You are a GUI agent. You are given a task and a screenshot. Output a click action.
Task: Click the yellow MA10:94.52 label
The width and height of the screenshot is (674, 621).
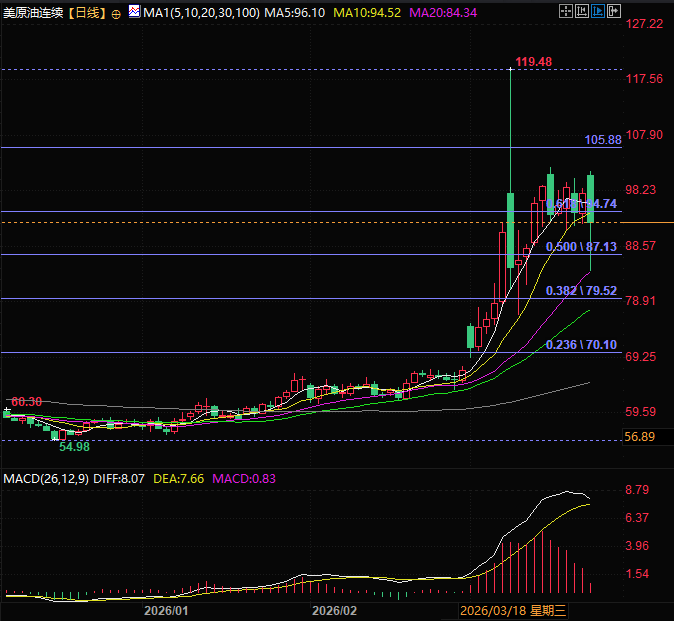[x=367, y=13]
